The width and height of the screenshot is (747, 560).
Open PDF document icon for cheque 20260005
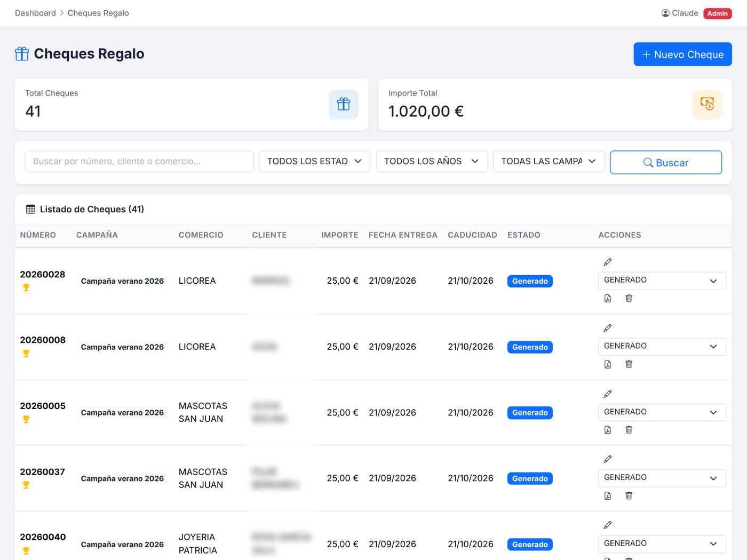tap(607, 430)
